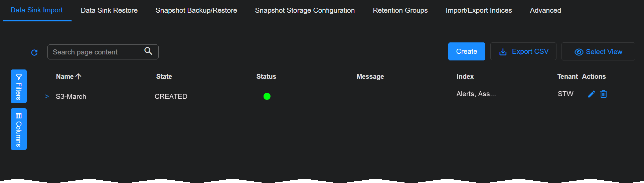Click the State column header
The width and height of the screenshot is (644, 183).
(164, 76)
